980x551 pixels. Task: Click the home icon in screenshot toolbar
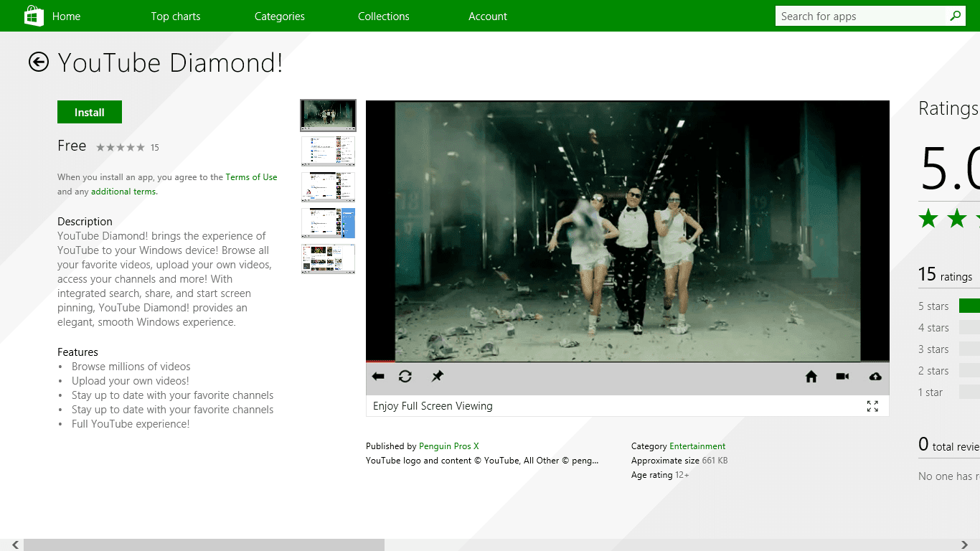click(811, 377)
